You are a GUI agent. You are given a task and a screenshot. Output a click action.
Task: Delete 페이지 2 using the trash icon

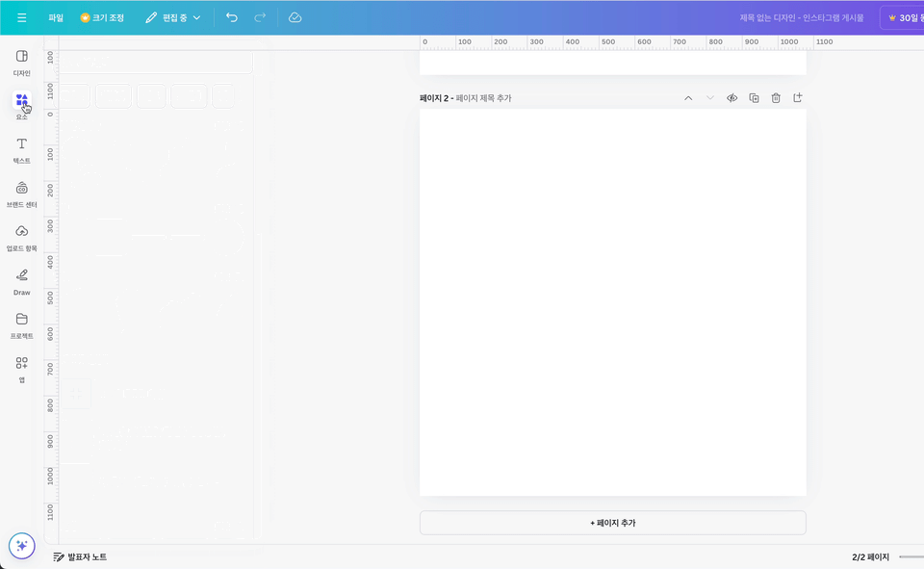(776, 98)
